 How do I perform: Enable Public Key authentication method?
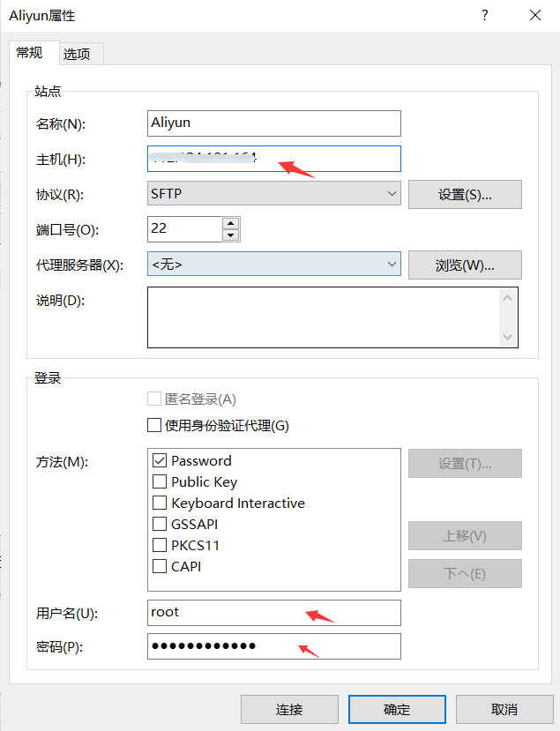[160, 481]
